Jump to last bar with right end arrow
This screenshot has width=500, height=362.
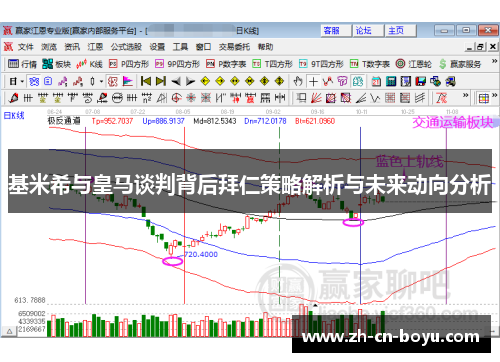click(x=161, y=81)
